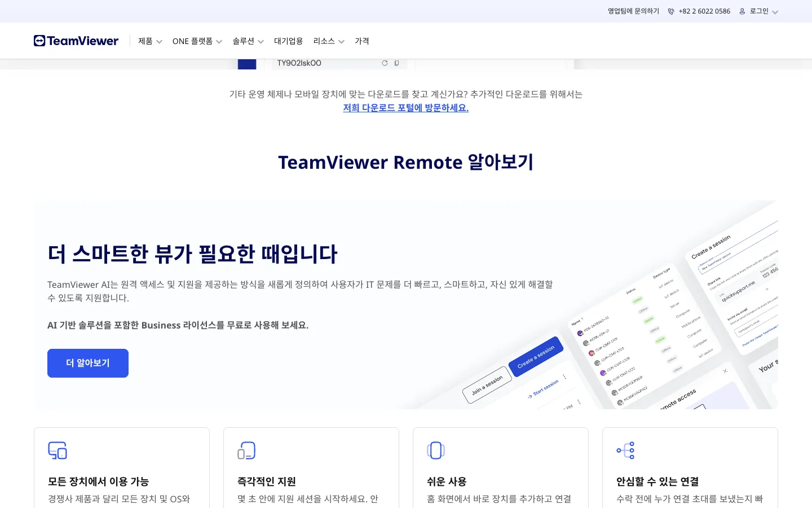
Task: Click the AI 기반 솔루션을 포함한 Business line
Action: 178,325
